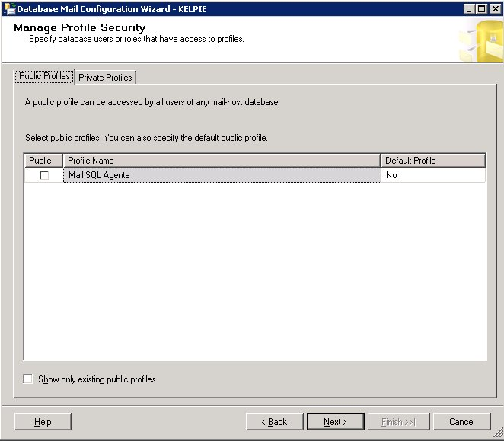Enable Show only existing public profiles
504x441 pixels.
click(28, 379)
